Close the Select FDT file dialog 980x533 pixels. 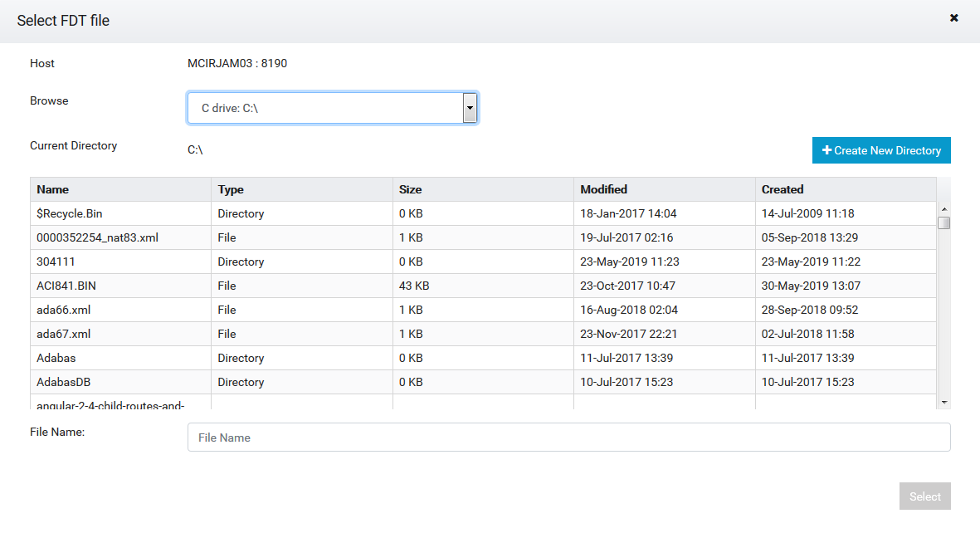[x=953, y=18]
